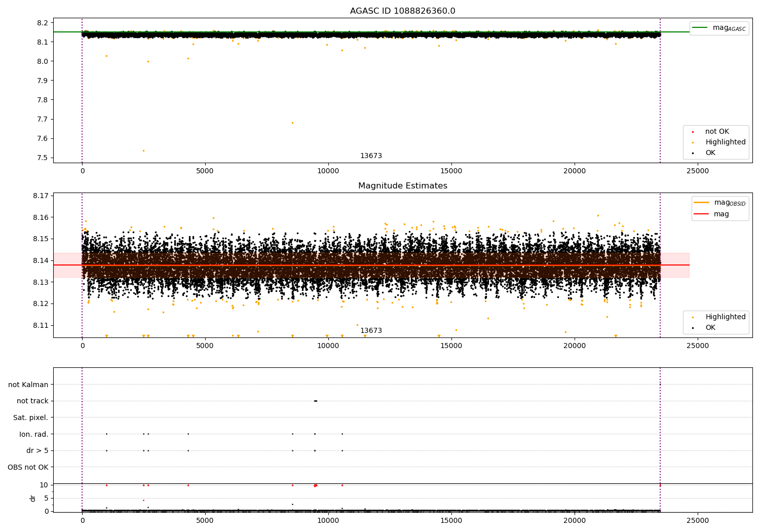Click the 'not track' row label
The width and height of the screenshot is (760, 532).
[x=32, y=401]
